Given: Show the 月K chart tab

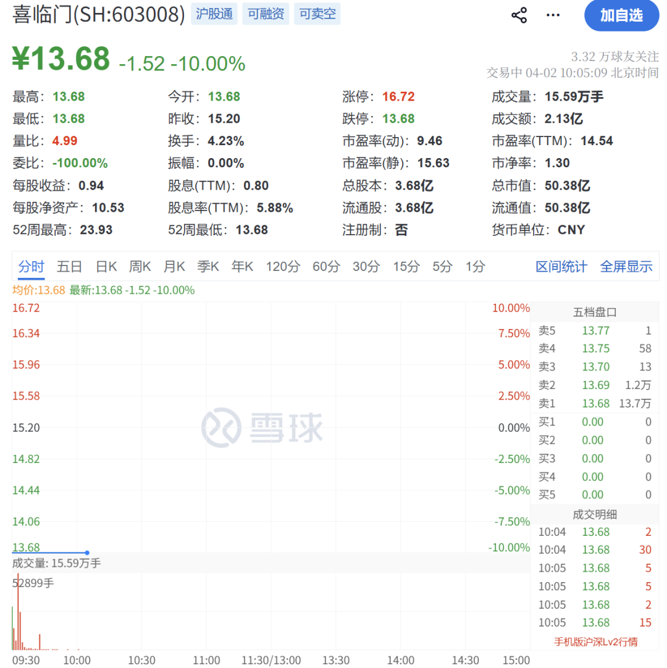Looking at the screenshot, I should (x=174, y=266).
